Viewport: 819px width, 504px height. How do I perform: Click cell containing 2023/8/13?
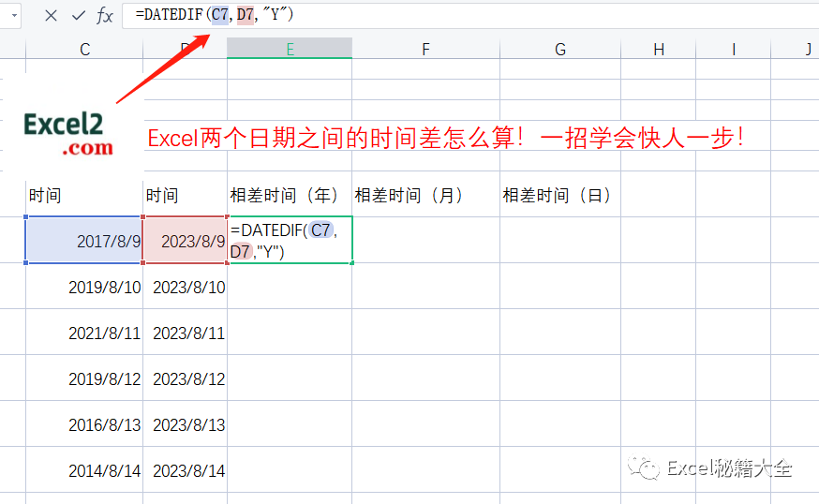point(185,424)
